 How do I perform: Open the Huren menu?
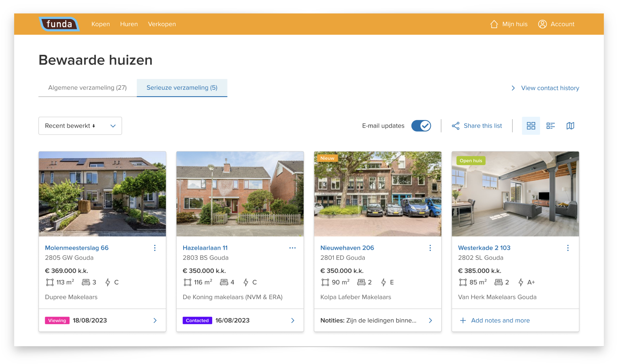tap(129, 24)
